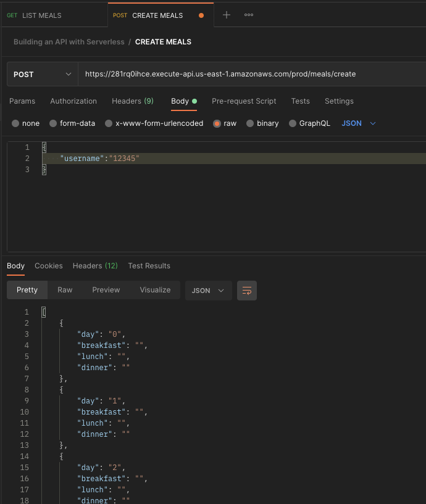Image resolution: width=426 pixels, height=504 pixels.
Task: Select the none body type radio
Action: point(15,123)
